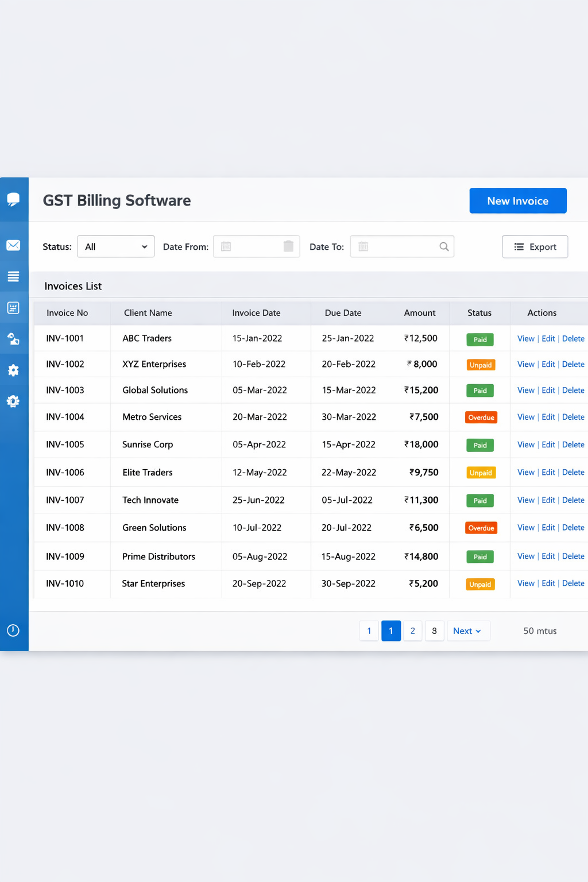
Task: Click the Paid status badge for INV-1003
Action: [x=479, y=390]
